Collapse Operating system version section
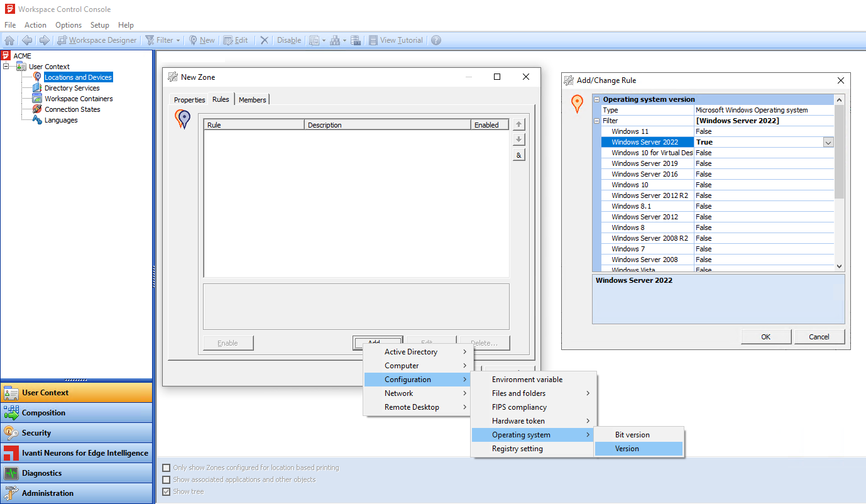 coord(597,99)
